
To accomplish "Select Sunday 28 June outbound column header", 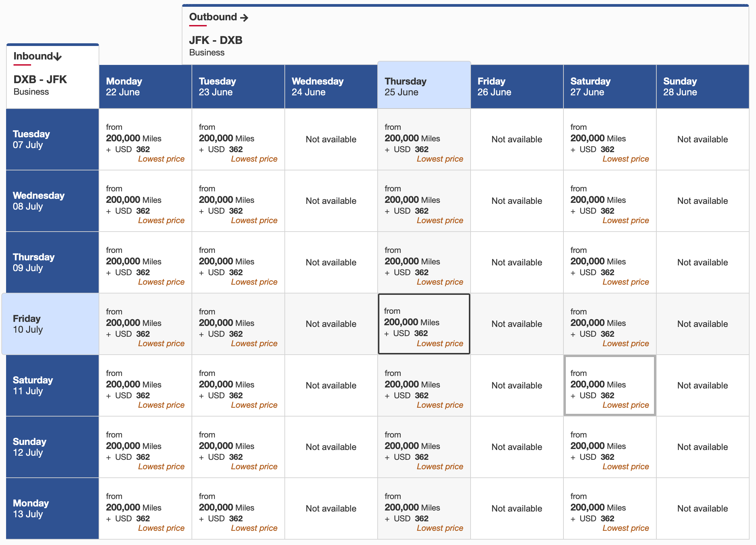I will point(703,87).
